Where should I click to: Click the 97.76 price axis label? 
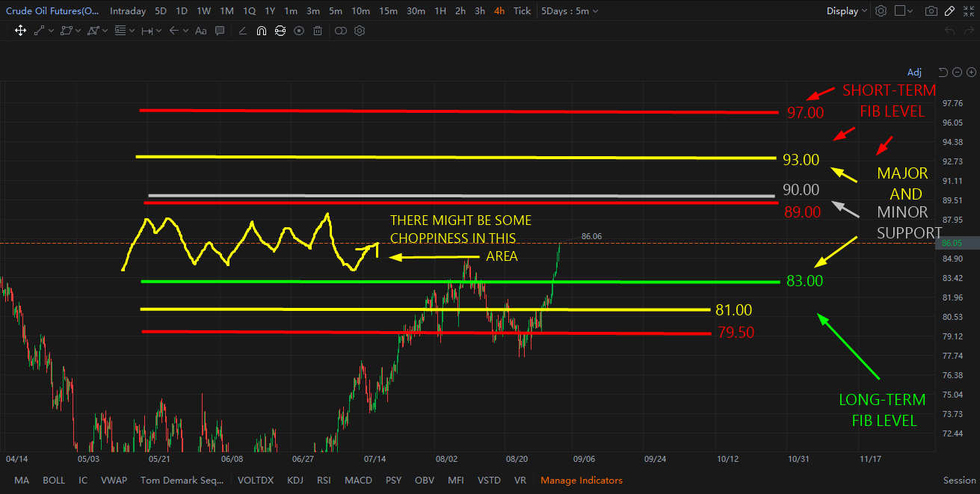952,103
